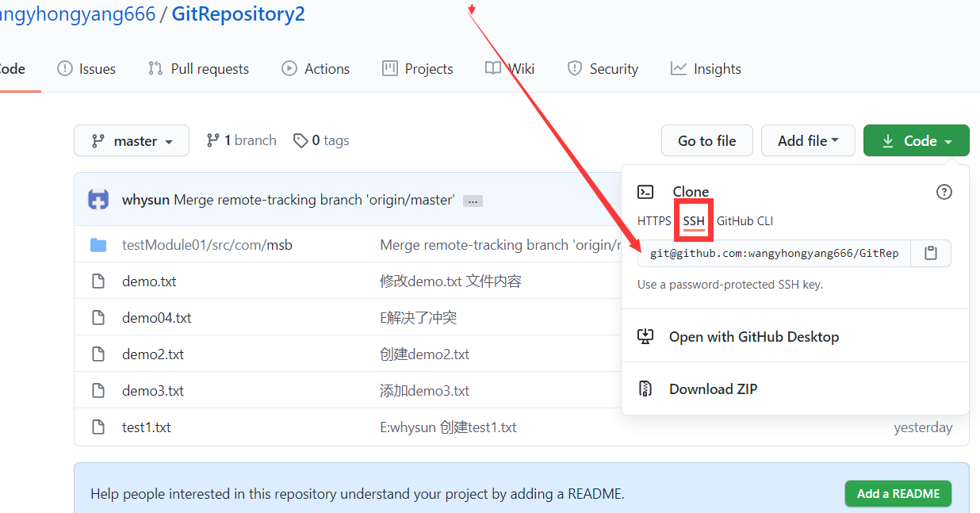This screenshot has height=513, width=980.
Task: Open the demo04.txt file
Action: coord(157,318)
